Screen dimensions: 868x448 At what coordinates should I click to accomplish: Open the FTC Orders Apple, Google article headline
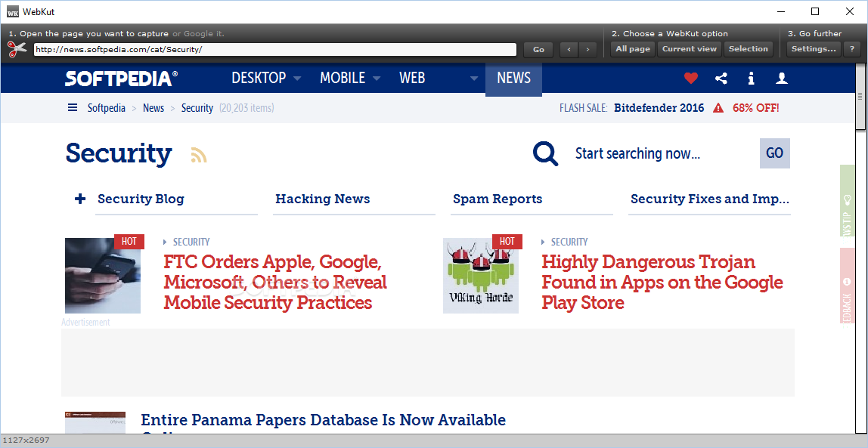275,282
